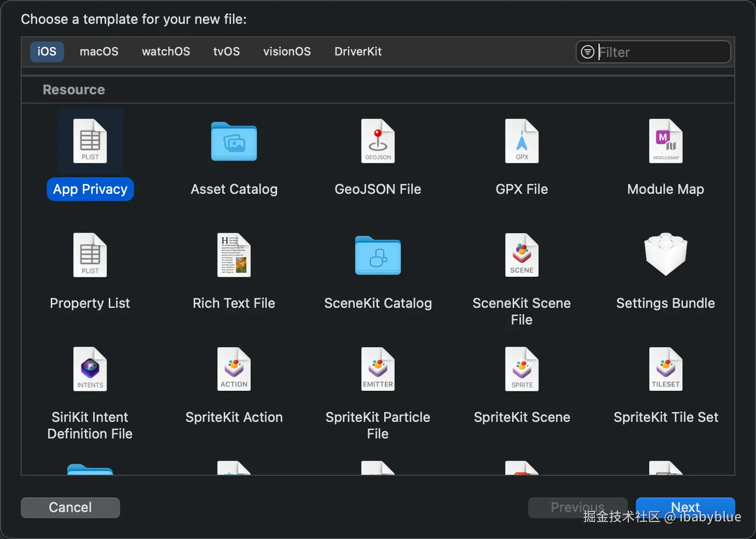This screenshot has width=756, height=539.
Task: Select the App Privacy plist icon
Action: [x=90, y=141]
